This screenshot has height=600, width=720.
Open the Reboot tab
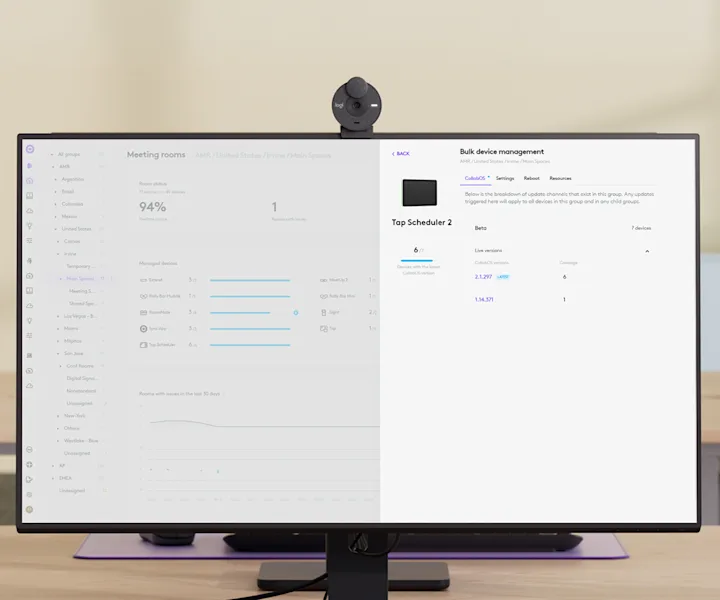tap(532, 178)
